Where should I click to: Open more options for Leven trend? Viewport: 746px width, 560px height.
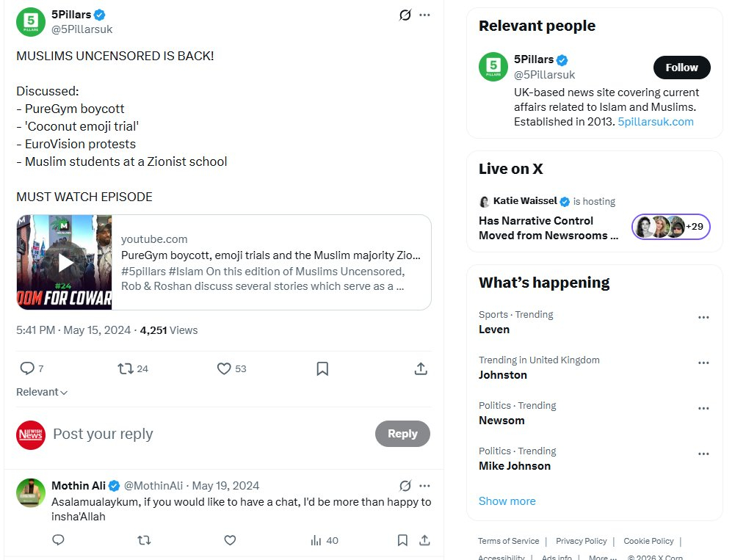[703, 318]
